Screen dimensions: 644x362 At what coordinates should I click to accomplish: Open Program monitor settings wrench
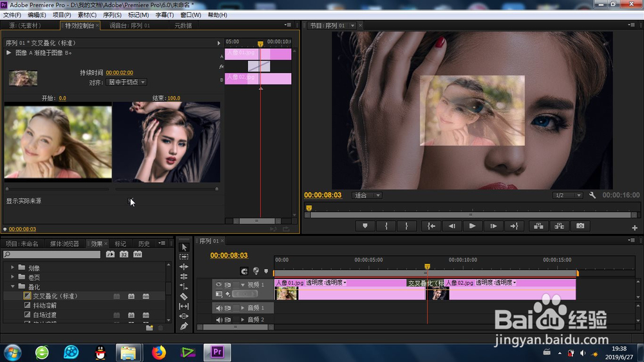click(x=592, y=195)
